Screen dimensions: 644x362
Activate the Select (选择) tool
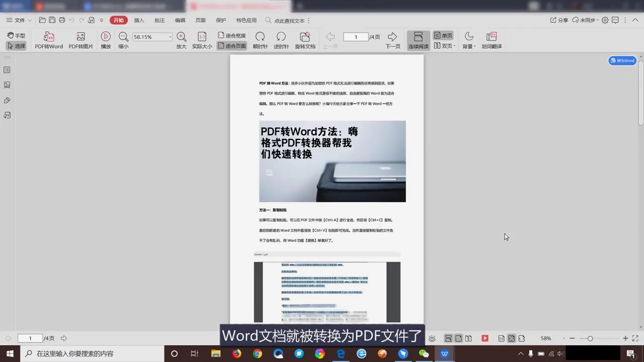16,46
